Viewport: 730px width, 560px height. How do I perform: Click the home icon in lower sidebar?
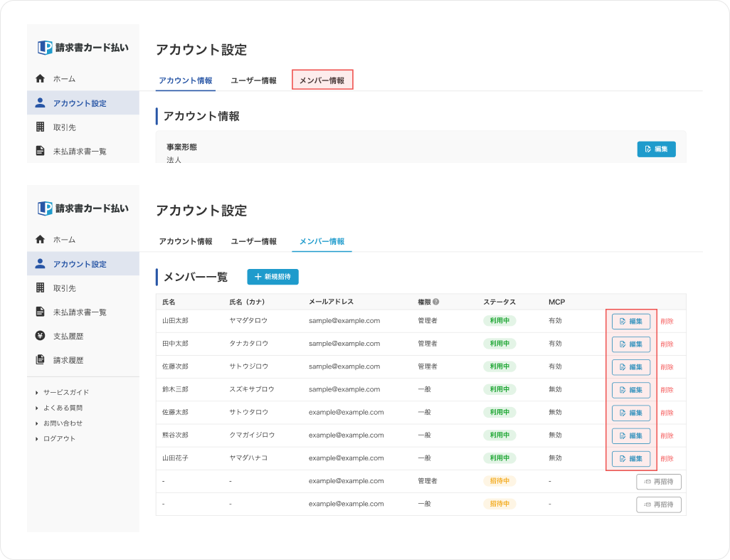pyautogui.click(x=40, y=239)
